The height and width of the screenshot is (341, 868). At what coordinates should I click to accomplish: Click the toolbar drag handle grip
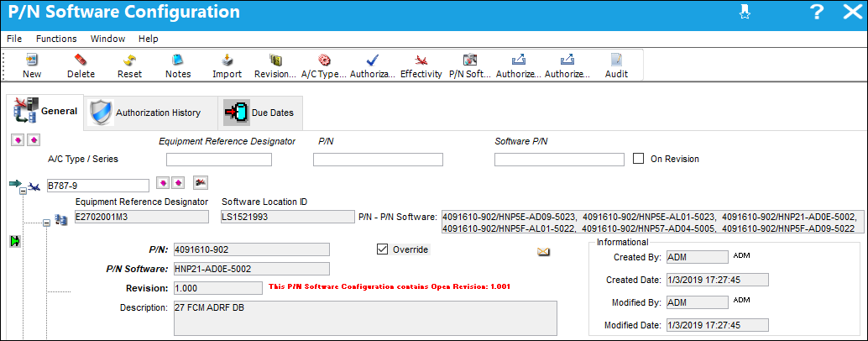6,66
